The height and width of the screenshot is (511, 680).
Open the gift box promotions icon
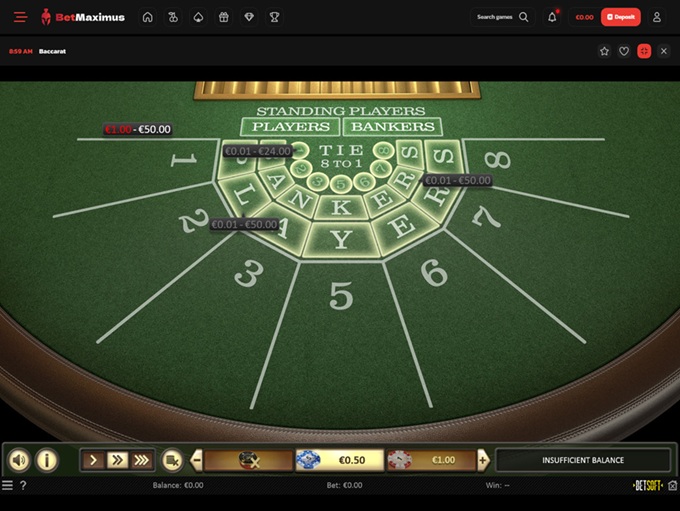point(223,17)
